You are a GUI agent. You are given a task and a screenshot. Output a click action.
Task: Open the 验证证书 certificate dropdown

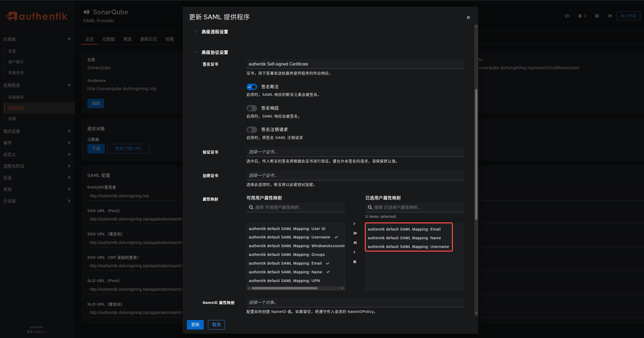pyautogui.click(x=355, y=152)
